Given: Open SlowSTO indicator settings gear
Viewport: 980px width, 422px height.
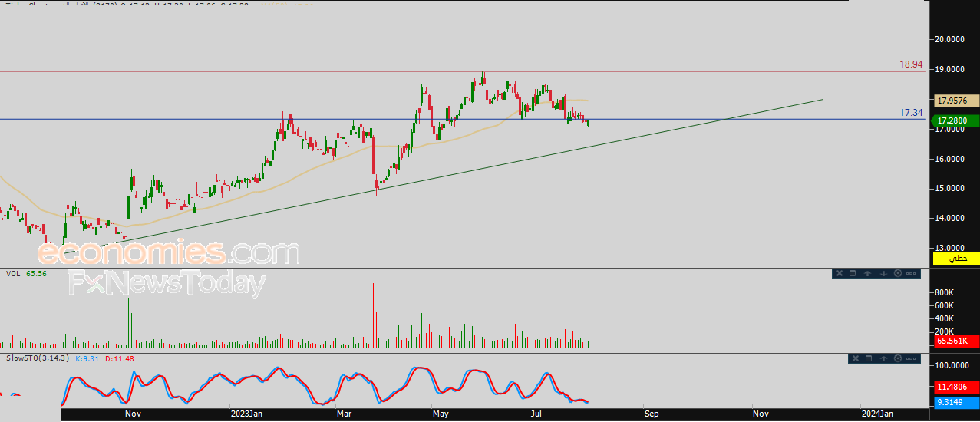Looking at the screenshot, I should (x=898, y=358).
